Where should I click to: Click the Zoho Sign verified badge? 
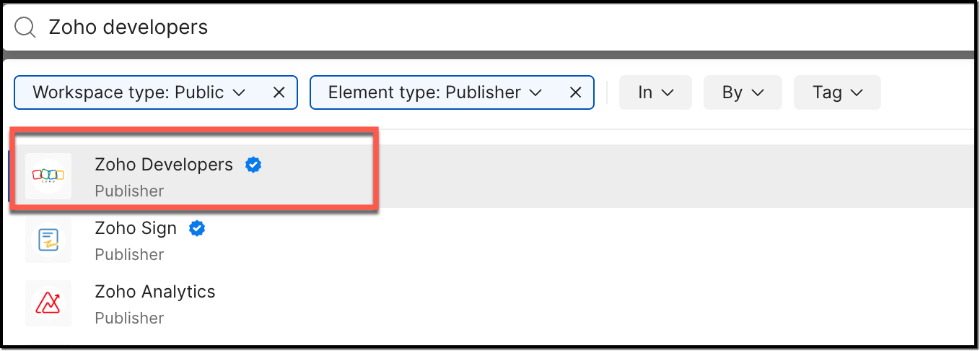point(197,228)
